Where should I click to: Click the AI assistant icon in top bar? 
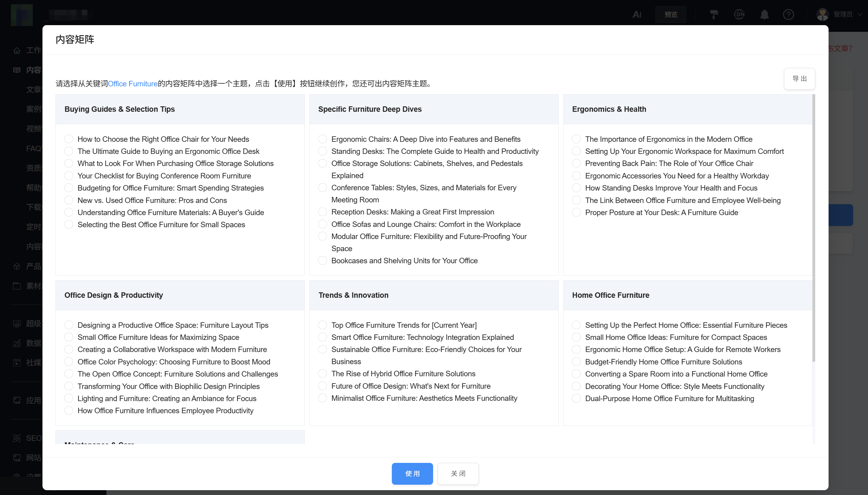point(637,14)
